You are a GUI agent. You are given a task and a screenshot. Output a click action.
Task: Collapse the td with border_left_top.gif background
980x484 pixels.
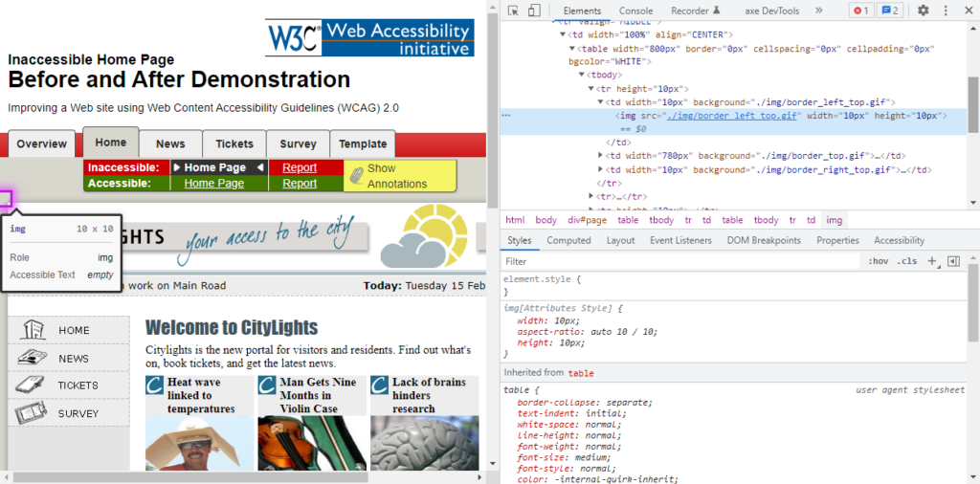pyautogui.click(x=601, y=101)
